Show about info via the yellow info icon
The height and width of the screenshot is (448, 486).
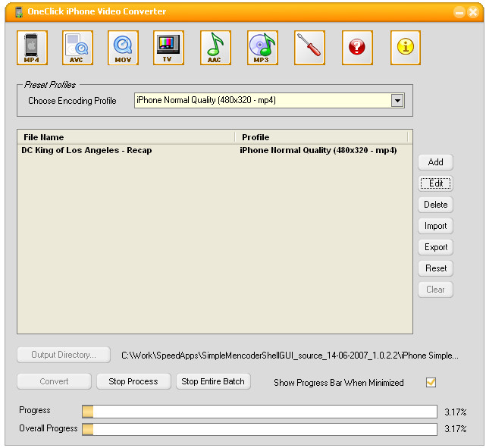click(x=406, y=48)
